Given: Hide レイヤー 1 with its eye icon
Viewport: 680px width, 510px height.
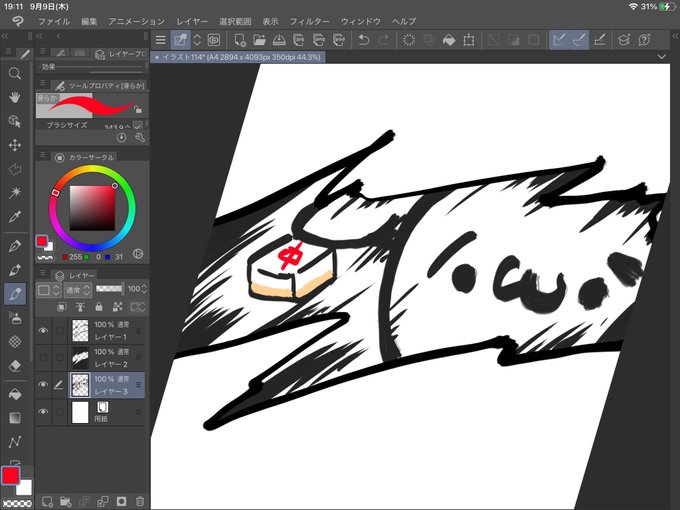Looking at the screenshot, I should point(43,330).
